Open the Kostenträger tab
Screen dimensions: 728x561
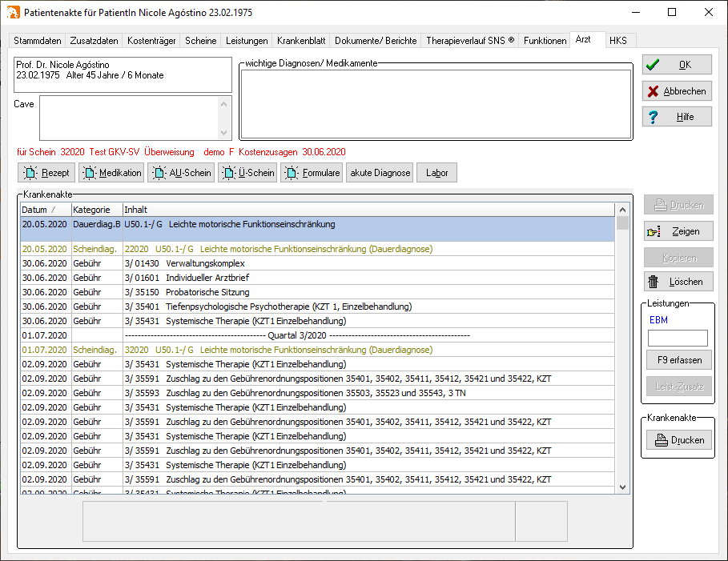(151, 41)
